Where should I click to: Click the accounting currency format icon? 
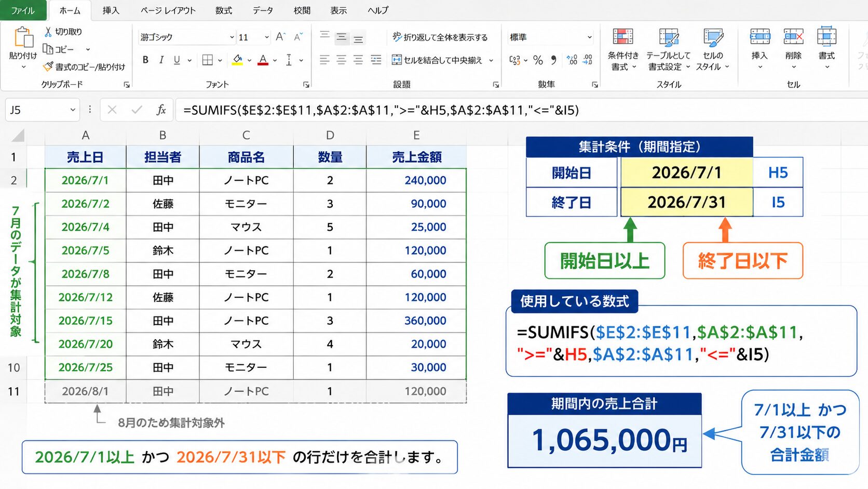pyautogui.click(x=514, y=60)
